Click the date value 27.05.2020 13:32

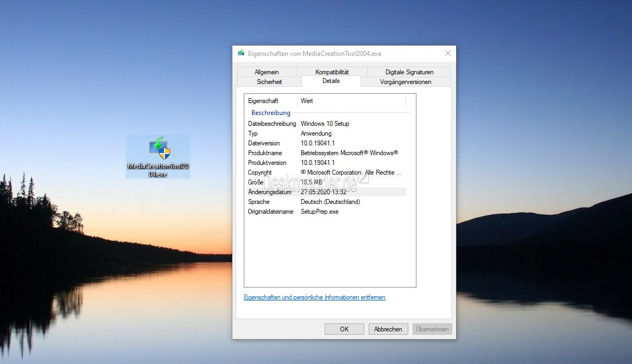(324, 192)
